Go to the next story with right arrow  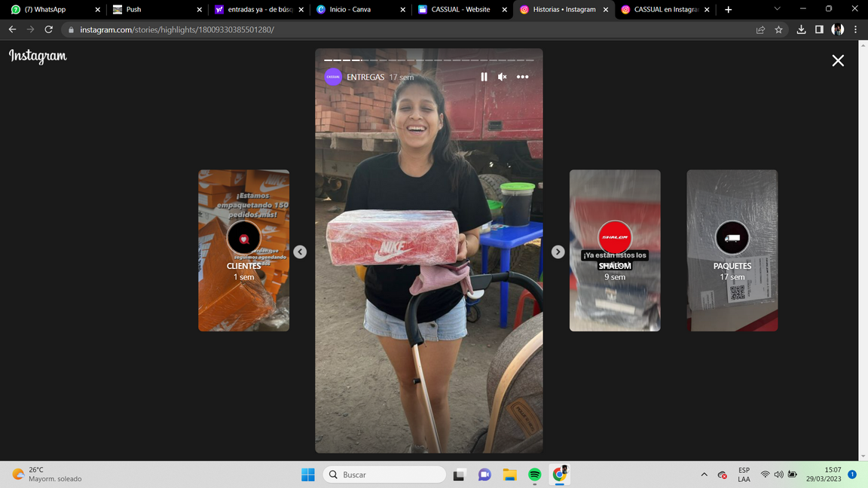click(x=558, y=252)
